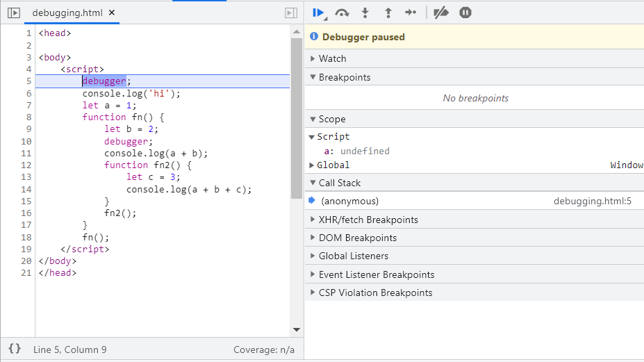Step out of current function
The width and height of the screenshot is (644, 362).
click(x=388, y=13)
